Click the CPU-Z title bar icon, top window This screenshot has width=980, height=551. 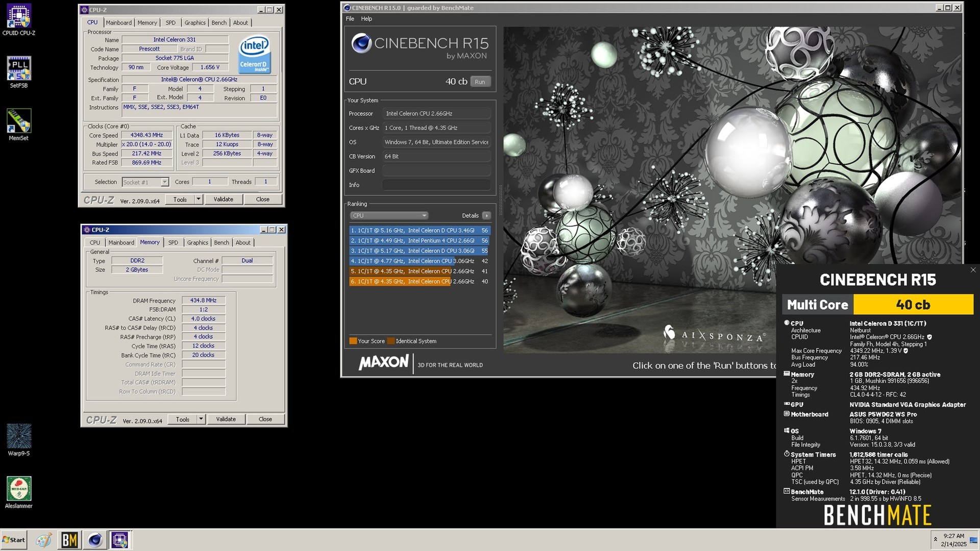pyautogui.click(x=85, y=10)
